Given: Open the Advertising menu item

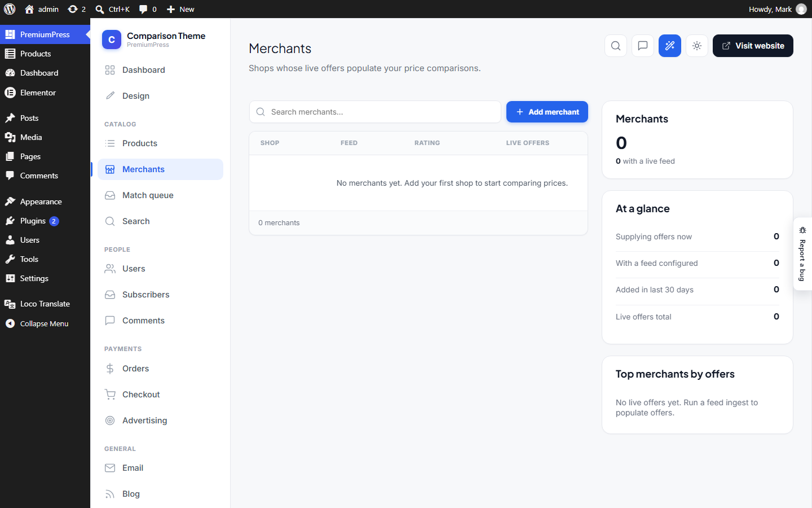Looking at the screenshot, I should [160, 421].
